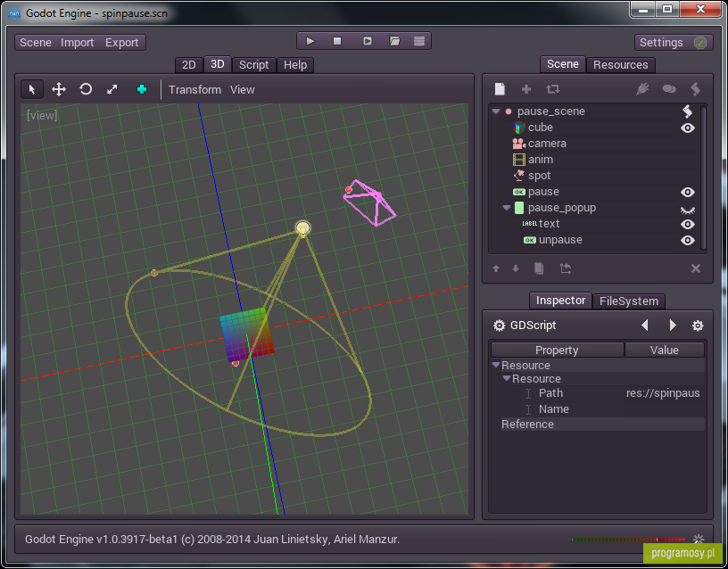
Task: Open signal connections plug icon
Action: pos(642,88)
